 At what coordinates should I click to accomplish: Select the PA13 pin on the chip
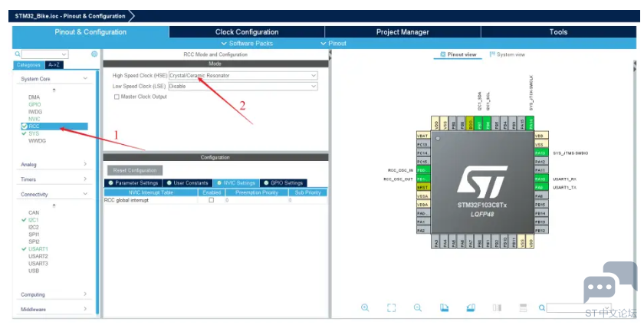coord(541,153)
